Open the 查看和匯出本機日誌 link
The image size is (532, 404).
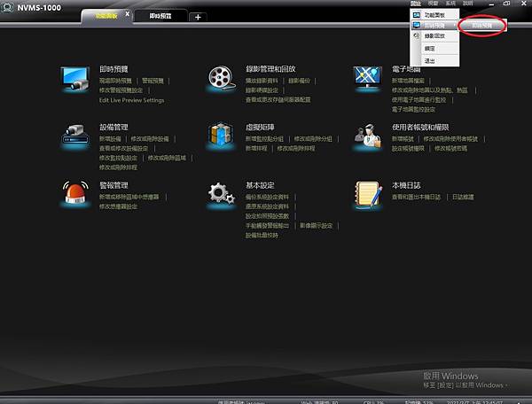417,197
